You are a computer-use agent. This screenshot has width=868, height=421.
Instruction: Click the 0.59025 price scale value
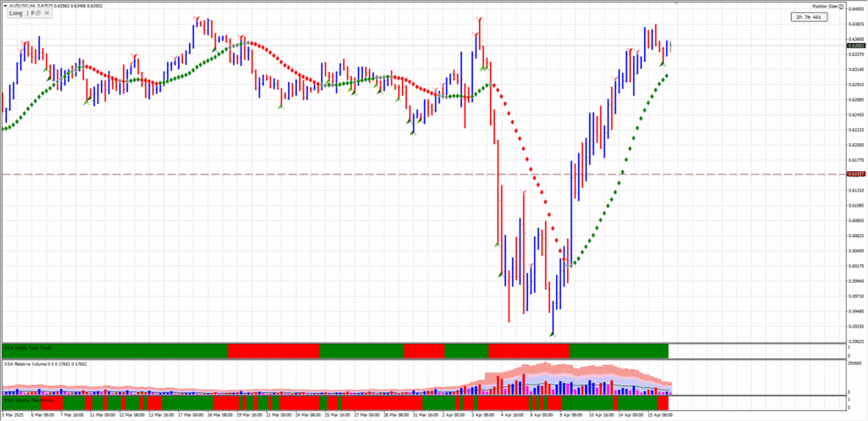[x=856, y=341]
